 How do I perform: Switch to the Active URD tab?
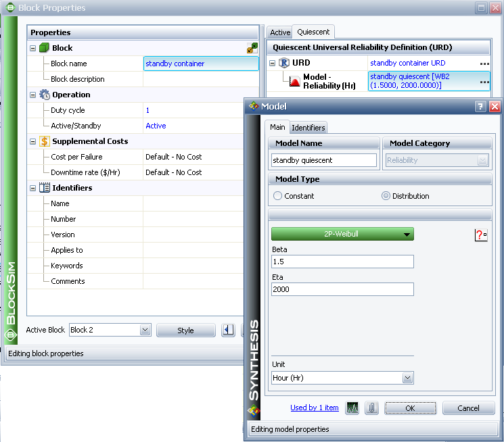(279, 32)
